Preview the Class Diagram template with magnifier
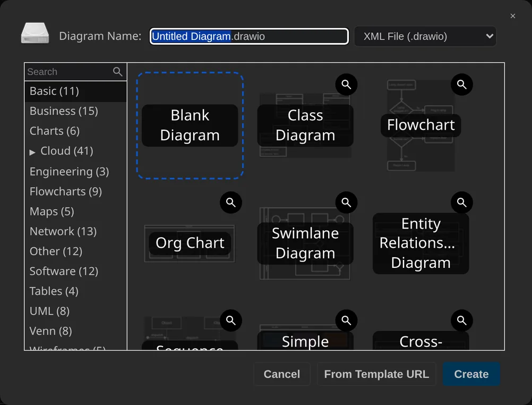The image size is (532, 405). click(346, 85)
